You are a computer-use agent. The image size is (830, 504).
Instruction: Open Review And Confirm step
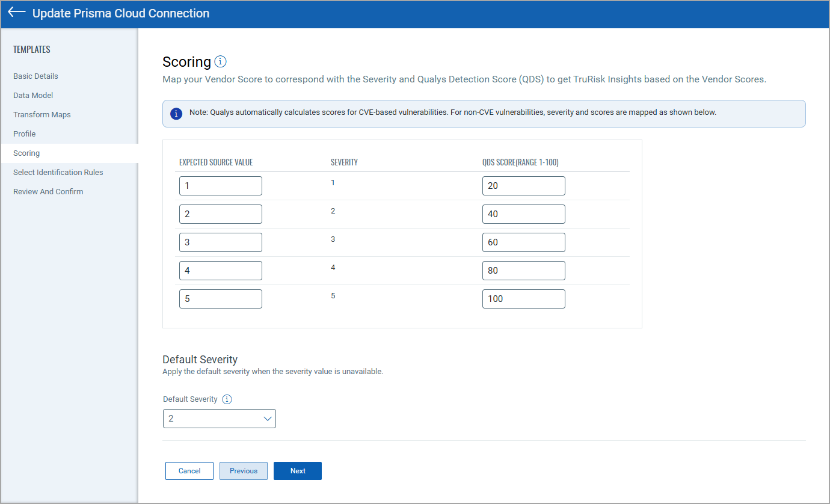point(48,192)
